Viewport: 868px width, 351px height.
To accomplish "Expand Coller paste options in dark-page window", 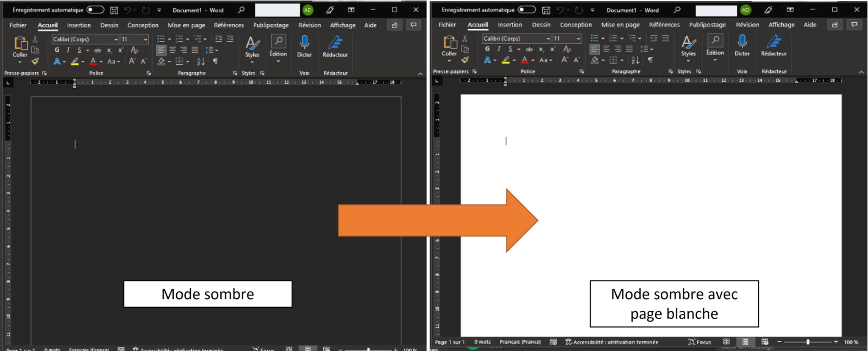I will (19, 62).
